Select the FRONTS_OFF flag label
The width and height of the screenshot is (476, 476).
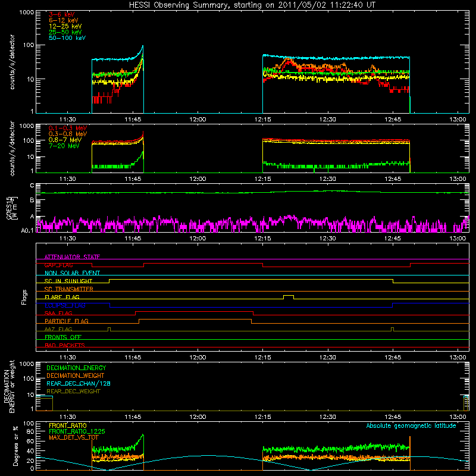(63, 337)
